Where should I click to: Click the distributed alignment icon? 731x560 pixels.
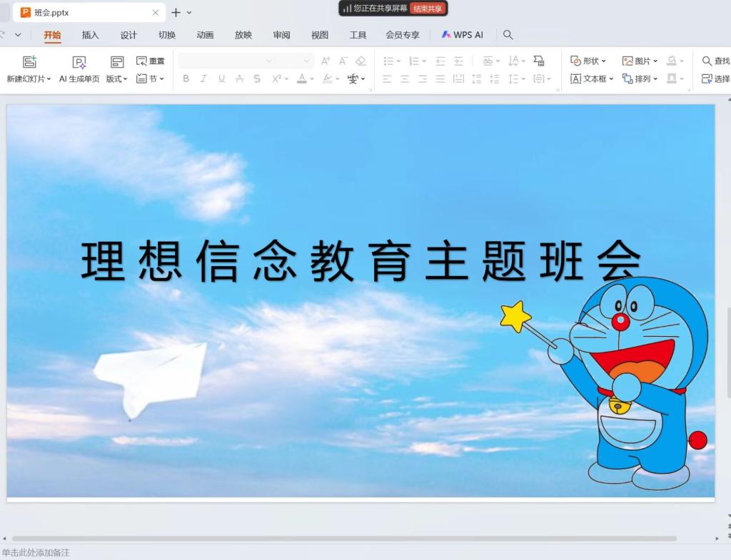click(x=458, y=78)
